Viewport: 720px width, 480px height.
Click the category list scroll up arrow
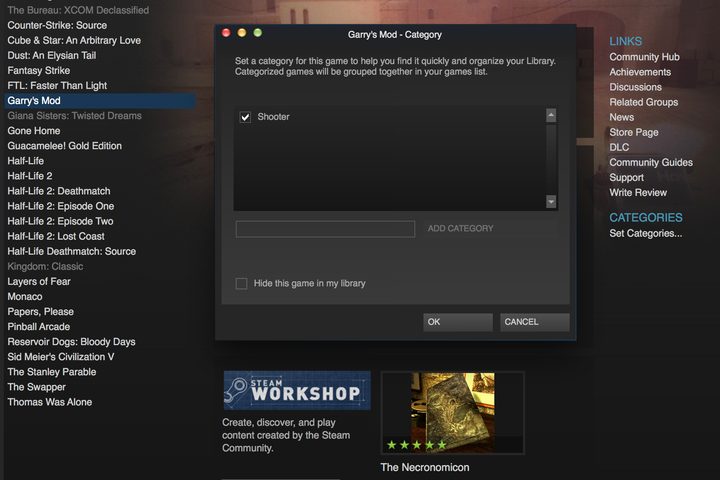click(551, 115)
